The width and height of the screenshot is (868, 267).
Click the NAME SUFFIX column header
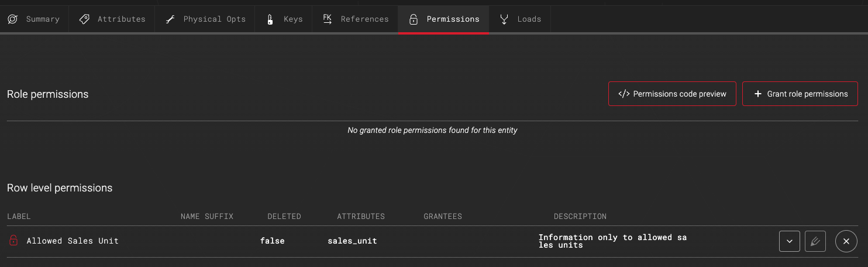coord(207,217)
